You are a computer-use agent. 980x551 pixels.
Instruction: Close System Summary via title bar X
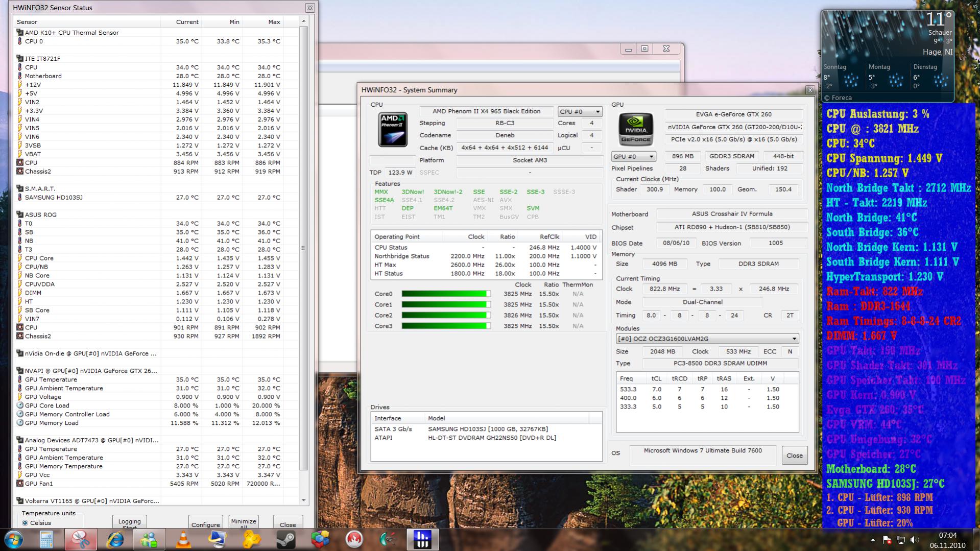pos(809,90)
